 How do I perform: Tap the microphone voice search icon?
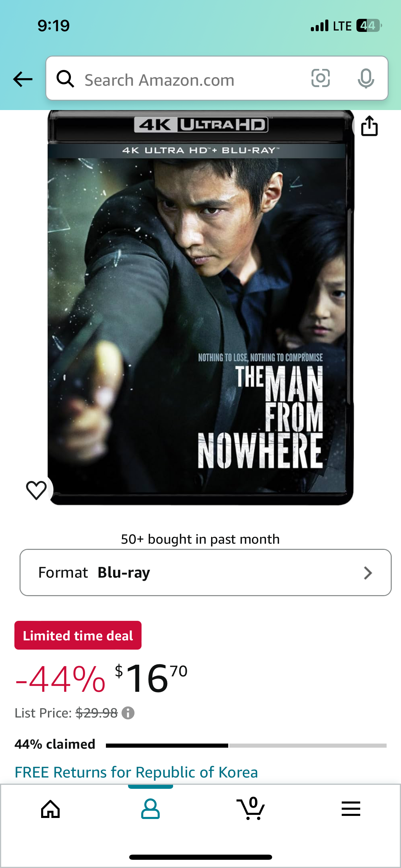tap(366, 79)
